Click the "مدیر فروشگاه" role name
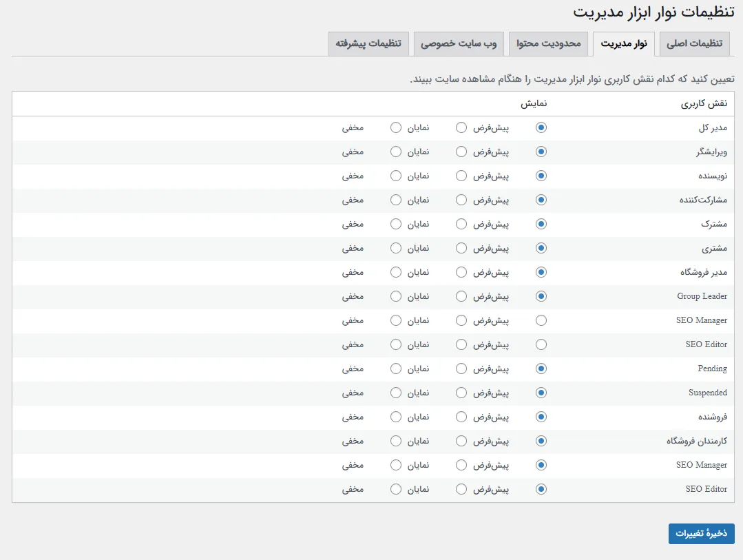 704,272
